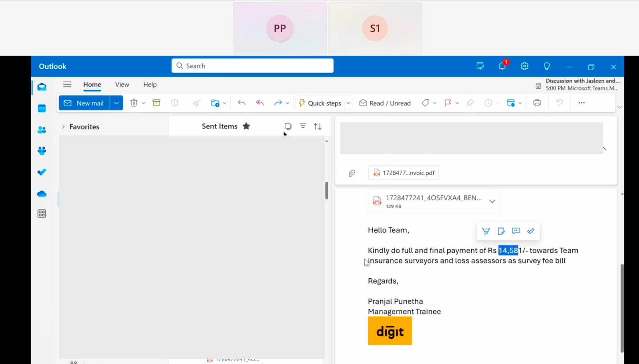The width and height of the screenshot is (639, 364).
Task: Toggle the hamburger navigation pane button
Action: click(67, 85)
